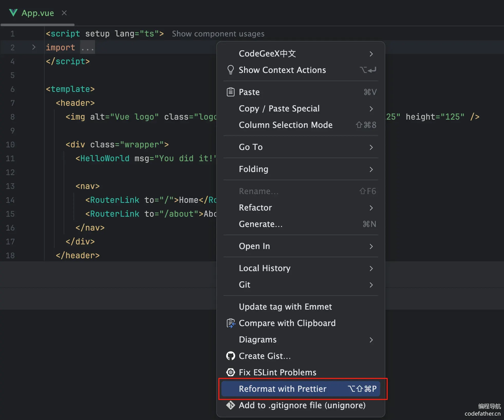
Task: Click the clipboard icon next to Paste
Action: point(231,92)
